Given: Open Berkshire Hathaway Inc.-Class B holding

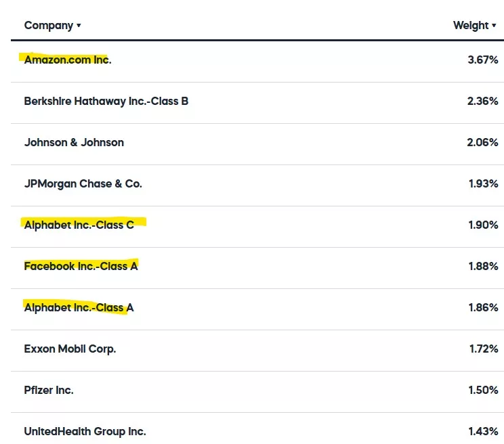Looking at the screenshot, I should 106,101.
